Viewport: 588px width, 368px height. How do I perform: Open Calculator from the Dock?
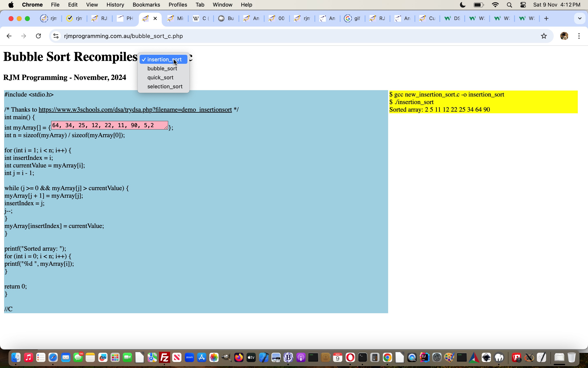(375, 358)
